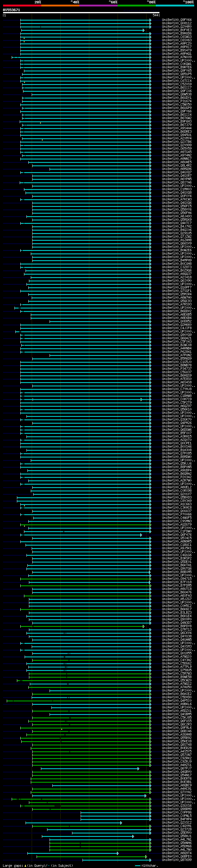This screenshot has height=868, width=197.
Task: Click the UniRef100_B3RSP2 entry
Action: [x=177, y=558]
